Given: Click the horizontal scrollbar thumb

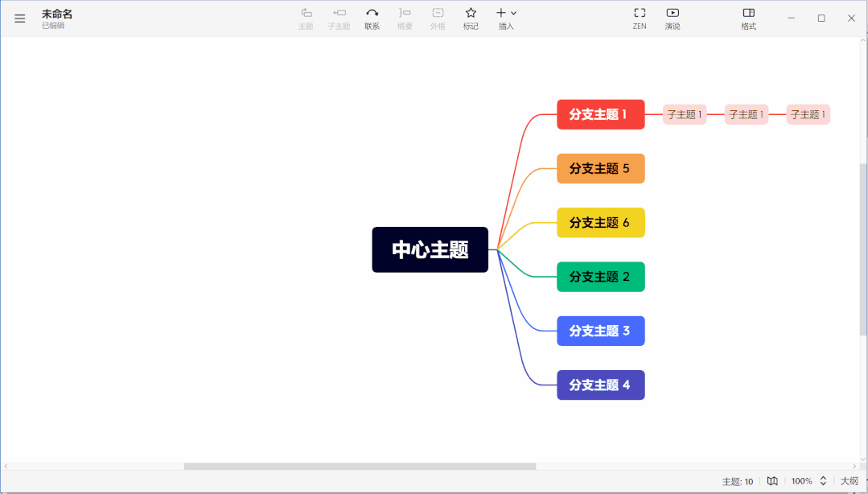Looking at the screenshot, I should (360, 467).
